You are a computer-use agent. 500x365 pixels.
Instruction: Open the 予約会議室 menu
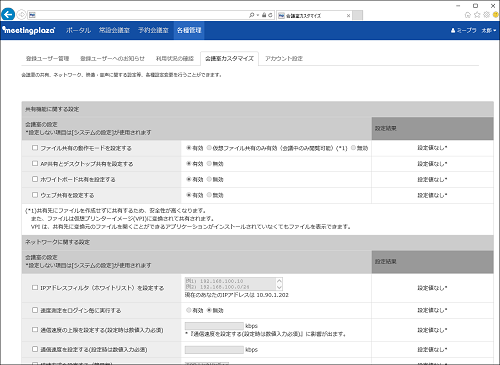click(153, 30)
